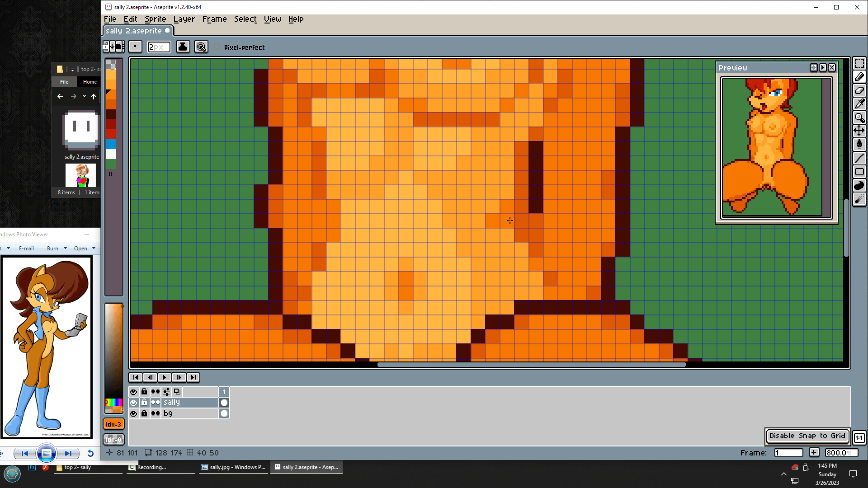Viewport: 868px width, 488px height.
Task: Open the Layer menu
Action: [184, 19]
